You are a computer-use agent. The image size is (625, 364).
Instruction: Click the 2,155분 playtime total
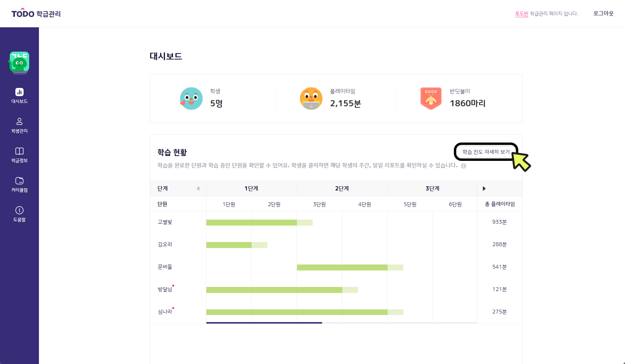pos(346,103)
